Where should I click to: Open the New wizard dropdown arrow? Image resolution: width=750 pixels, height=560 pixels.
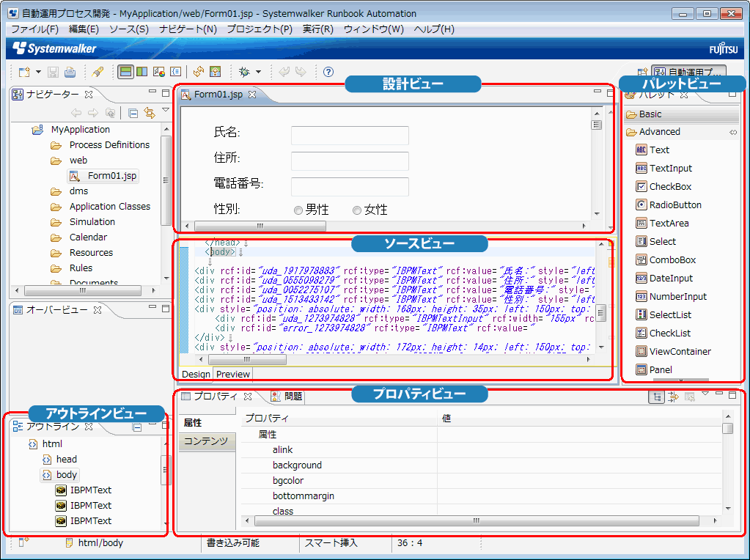[x=38, y=73]
